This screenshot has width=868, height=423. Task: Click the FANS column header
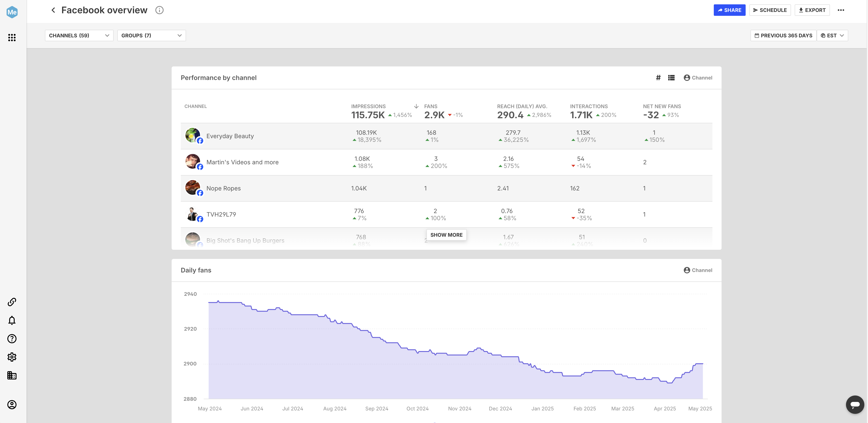[431, 106]
